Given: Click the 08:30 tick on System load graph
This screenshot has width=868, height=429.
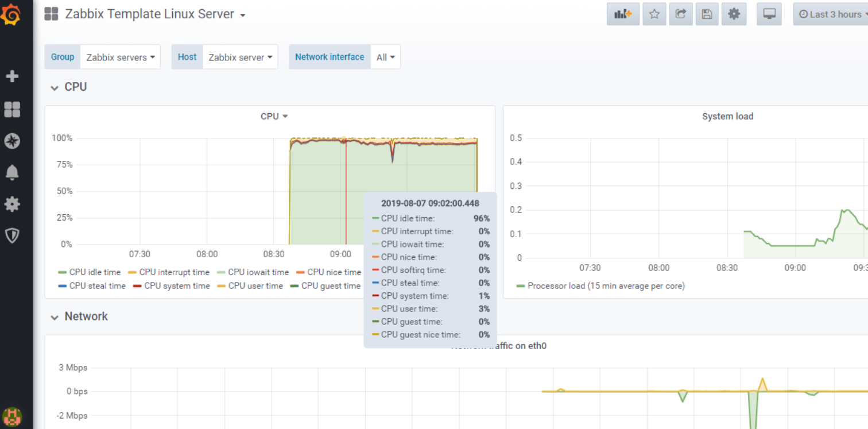Looking at the screenshot, I should (x=727, y=268).
